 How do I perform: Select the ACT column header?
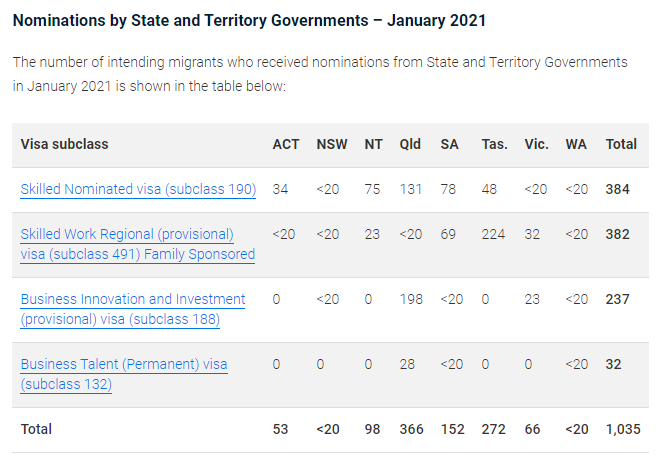coord(285,144)
